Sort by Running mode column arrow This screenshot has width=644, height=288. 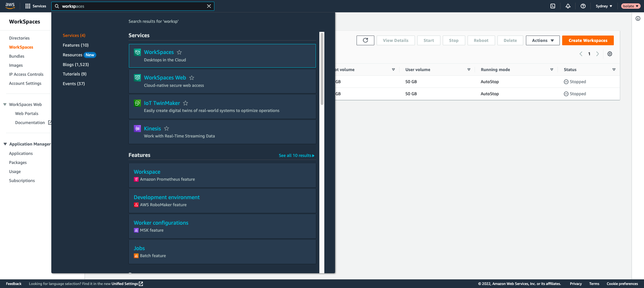(552, 70)
